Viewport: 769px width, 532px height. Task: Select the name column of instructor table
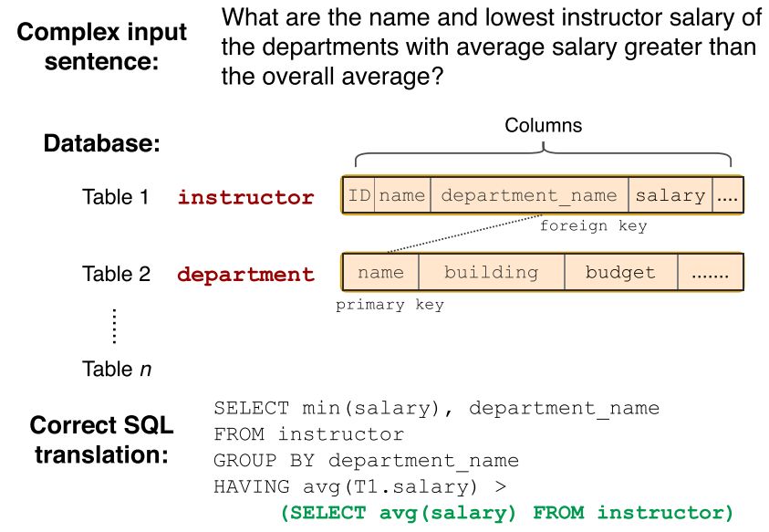coord(402,195)
